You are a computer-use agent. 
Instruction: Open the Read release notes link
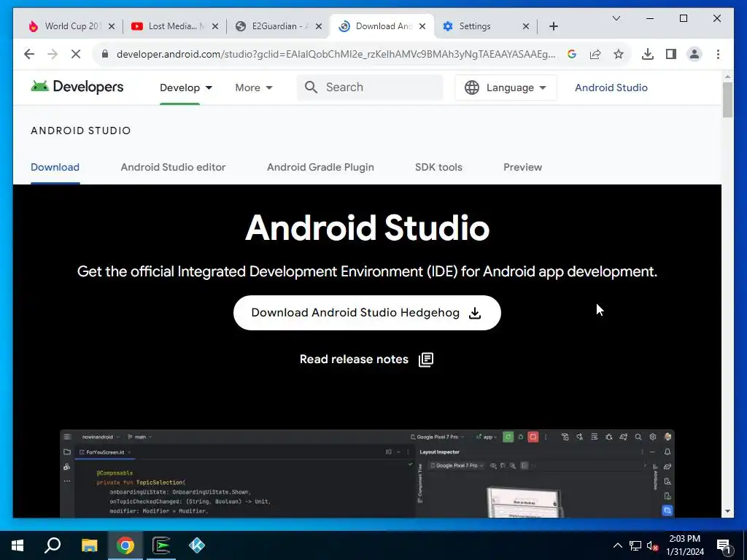click(366, 359)
